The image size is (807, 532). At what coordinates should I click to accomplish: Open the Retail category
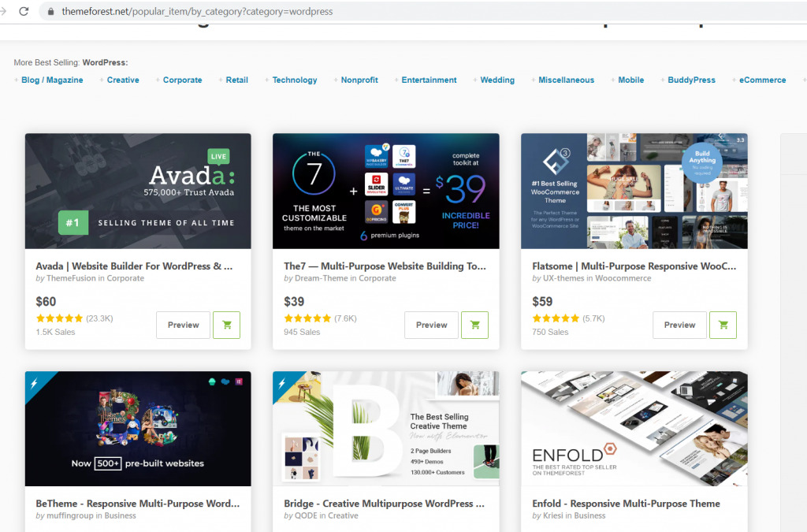tap(236, 80)
